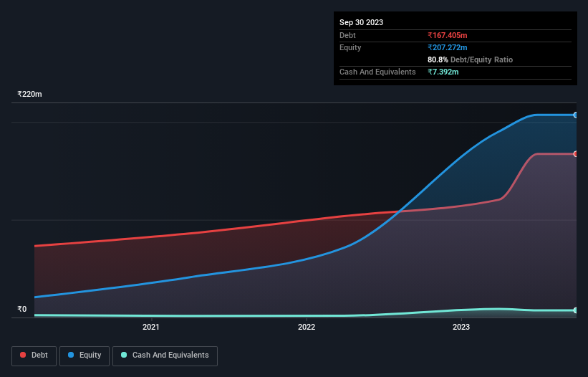Click the Sep 30 2023 tooltip date
The height and width of the screenshot is (377, 588).
tap(361, 22)
